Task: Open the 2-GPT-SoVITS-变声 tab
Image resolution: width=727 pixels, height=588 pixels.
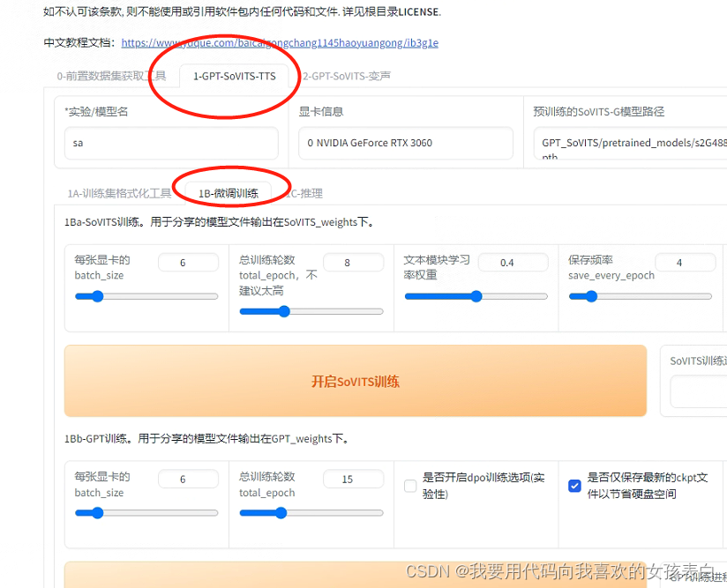Action: (x=347, y=76)
